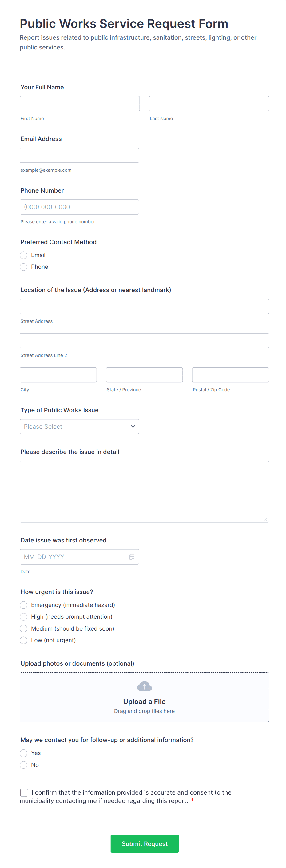Click the cloud upload icon
Image resolution: width=286 pixels, height=868 pixels.
[144, 686]
